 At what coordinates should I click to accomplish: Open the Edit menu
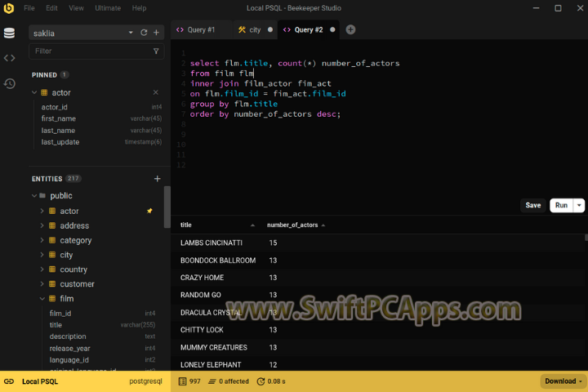(51, 8)
